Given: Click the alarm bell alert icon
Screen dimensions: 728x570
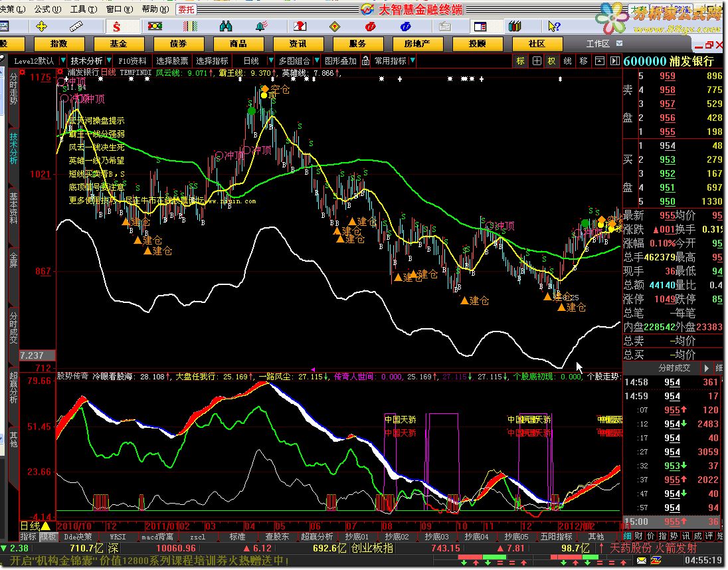Looking at the screenshot, I should point(262,27).
